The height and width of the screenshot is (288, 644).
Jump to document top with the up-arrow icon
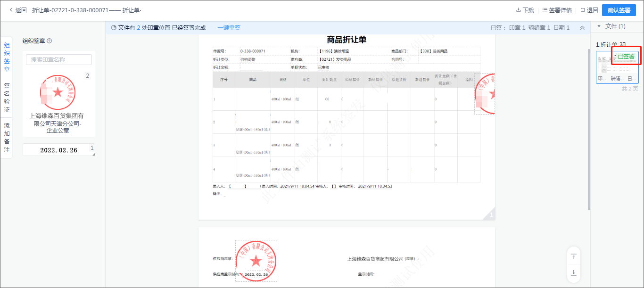[573, 255]
